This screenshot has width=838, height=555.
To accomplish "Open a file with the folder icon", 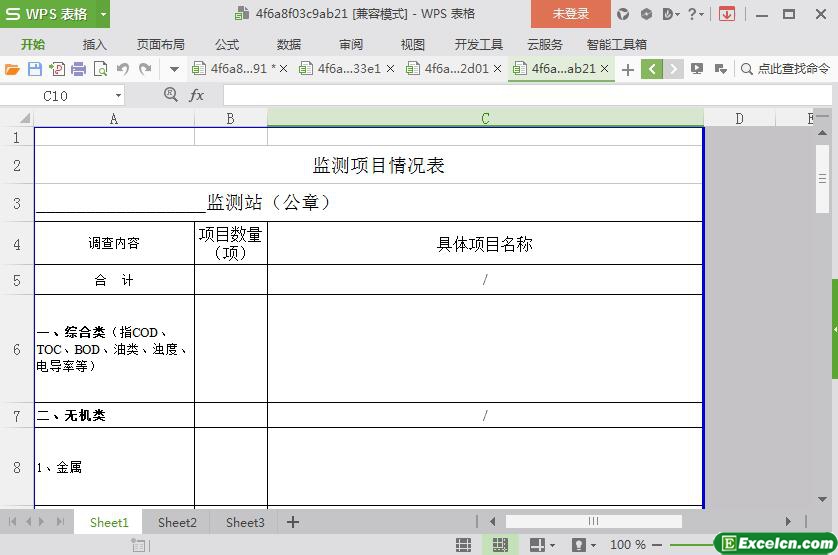I will (12, 69).
